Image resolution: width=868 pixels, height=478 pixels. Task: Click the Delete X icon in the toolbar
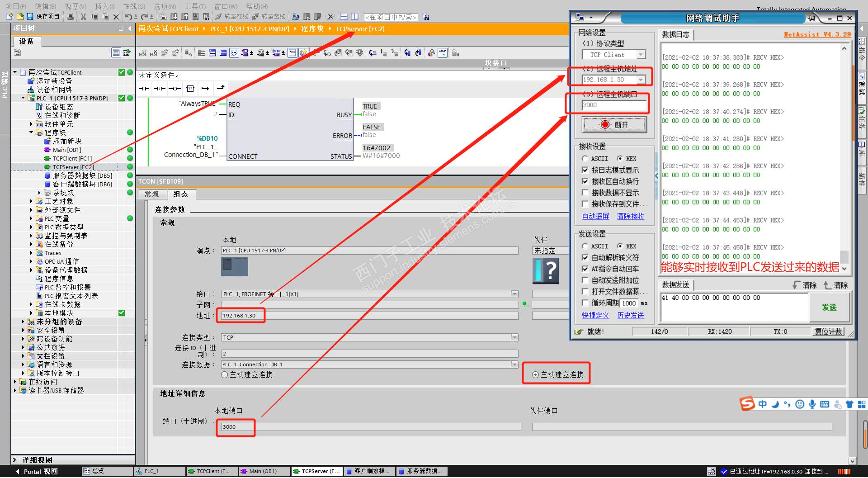(116, 17)
